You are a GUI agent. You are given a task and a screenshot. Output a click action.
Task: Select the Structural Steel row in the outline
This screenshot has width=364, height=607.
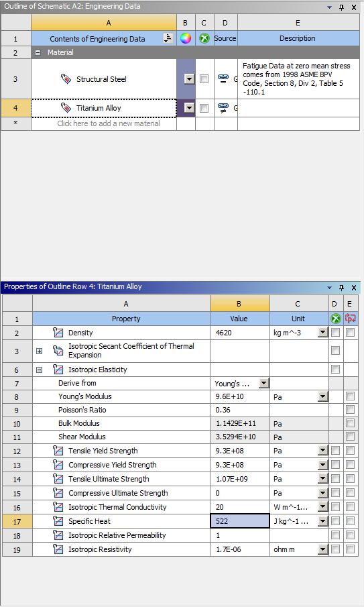pyautogui.click(x=104, y=79)
